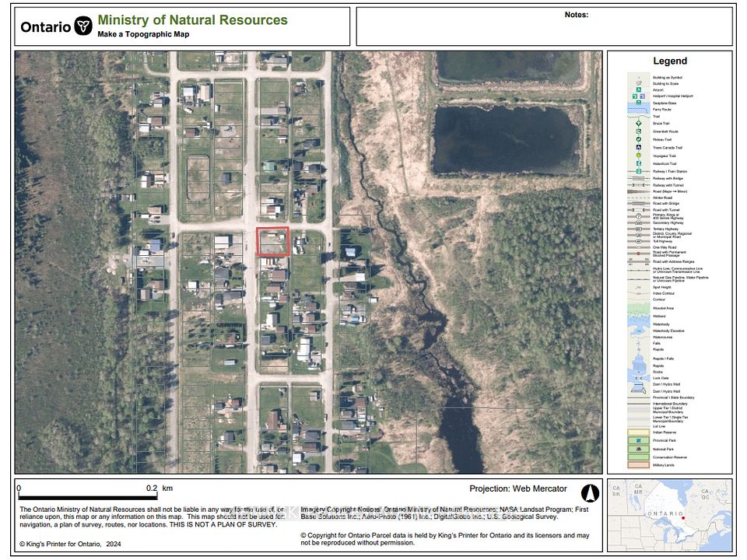Select the Primary Highway shield symbol
Screen dimensions: 747x560
click(639, 216)
